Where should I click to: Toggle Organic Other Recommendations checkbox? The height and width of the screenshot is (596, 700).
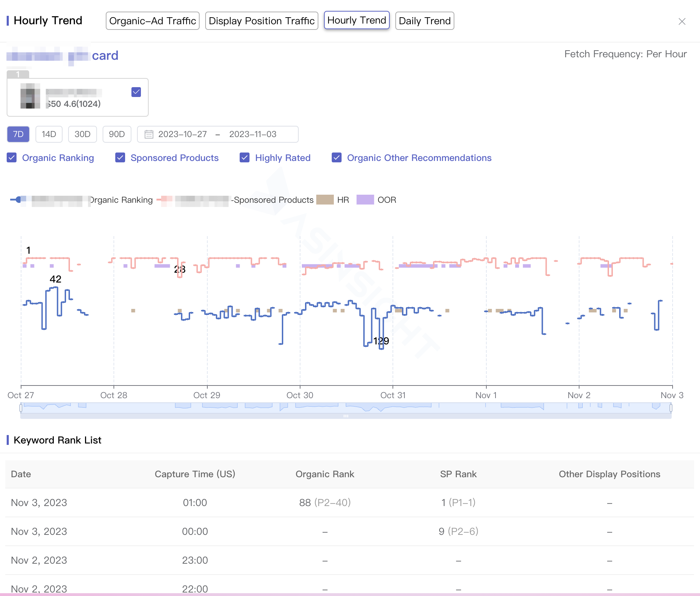(337, 158)
